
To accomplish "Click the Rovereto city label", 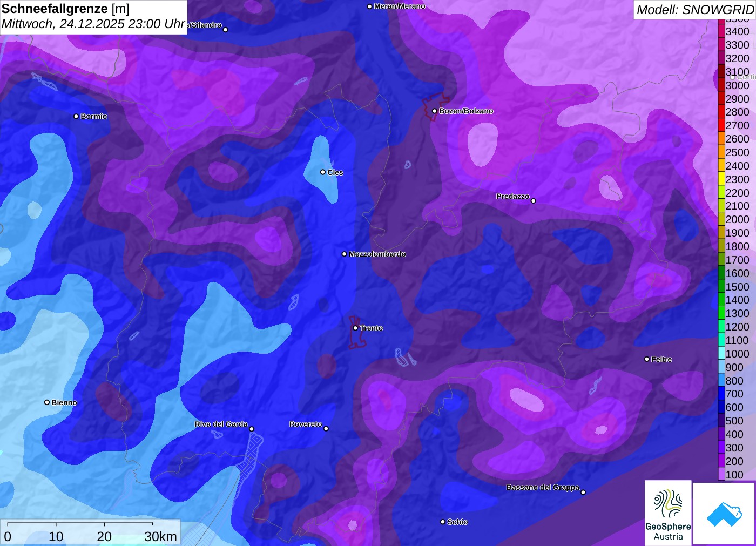I will tap(306, 424).
